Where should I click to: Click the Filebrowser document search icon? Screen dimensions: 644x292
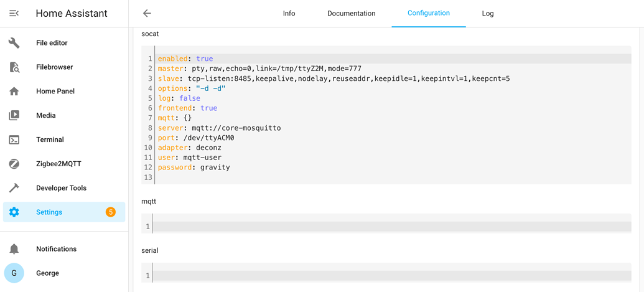coord(14,67)
